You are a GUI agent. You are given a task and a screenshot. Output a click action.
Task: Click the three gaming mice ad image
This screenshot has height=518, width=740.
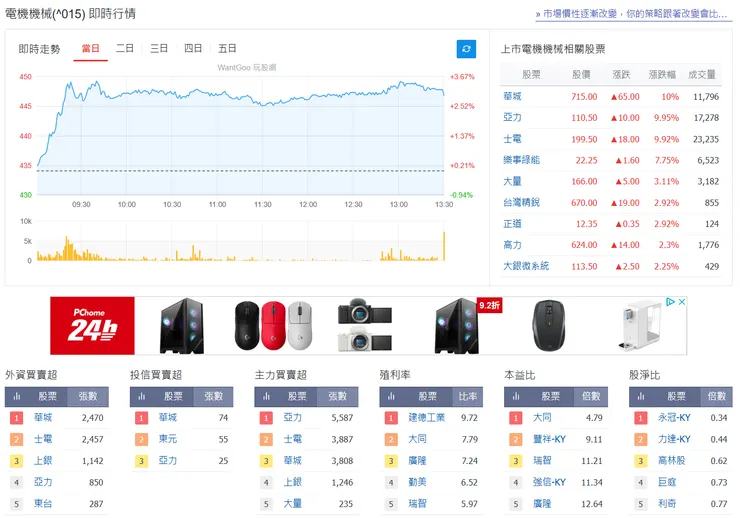coord(274,326)
